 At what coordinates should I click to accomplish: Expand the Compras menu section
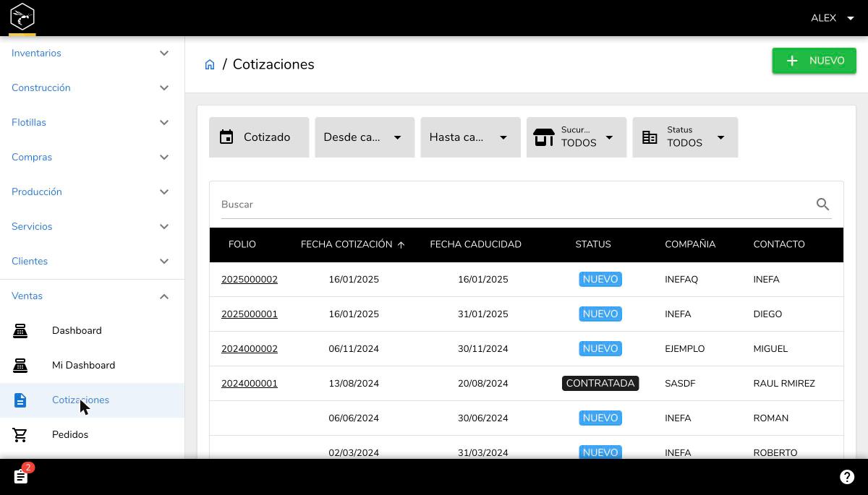pyautogui.click(x=92, y=157)
